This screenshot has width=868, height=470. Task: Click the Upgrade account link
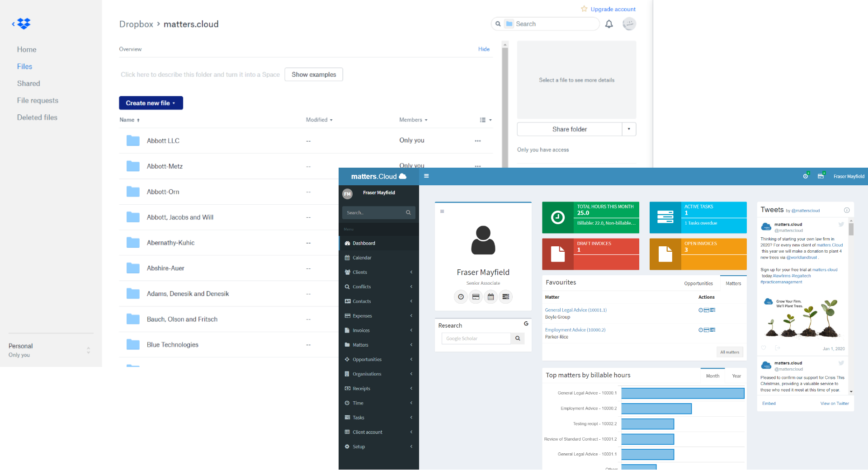click(x=613, y=9)
